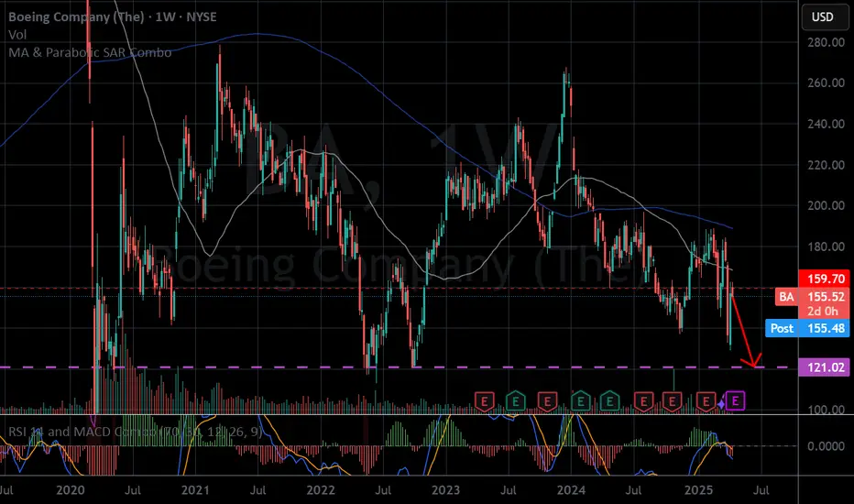Image resolution: width=854 pixels, height=504 pixels.
Task: Open the green earnings marker above Jul 2023
Action: click(515, 401)
